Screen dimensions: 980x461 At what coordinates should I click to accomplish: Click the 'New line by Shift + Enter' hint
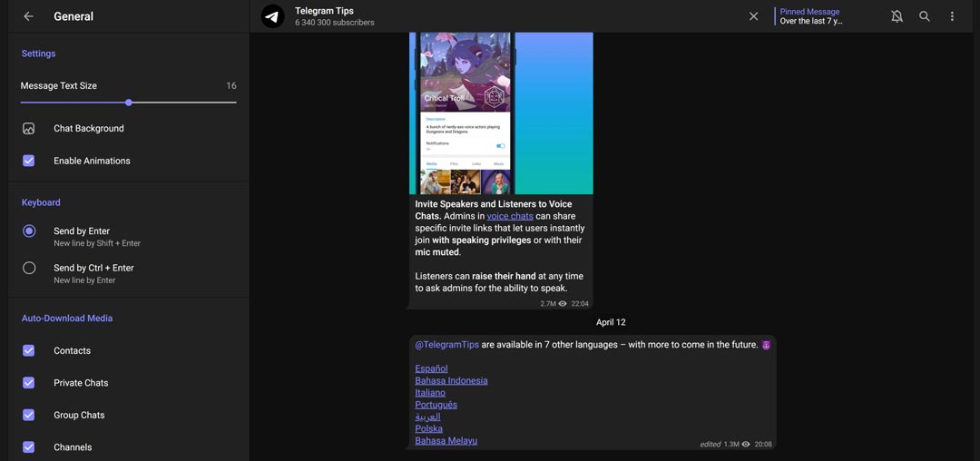pyautogui.click(x=97, y=243)
